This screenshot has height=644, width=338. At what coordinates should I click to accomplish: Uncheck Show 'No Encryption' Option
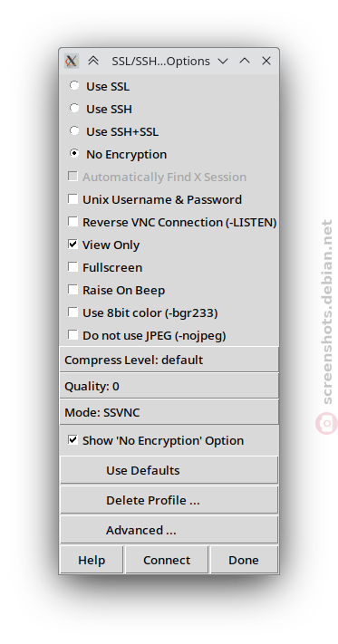(72, 440)
